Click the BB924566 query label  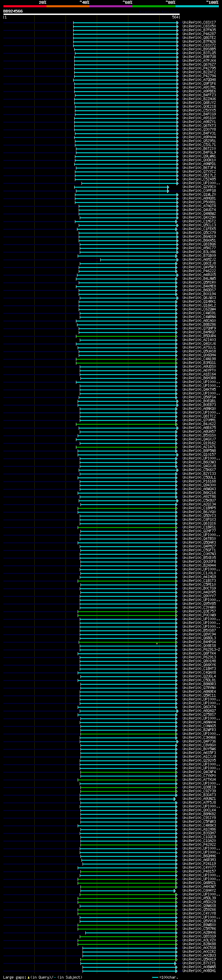[13, 11]
